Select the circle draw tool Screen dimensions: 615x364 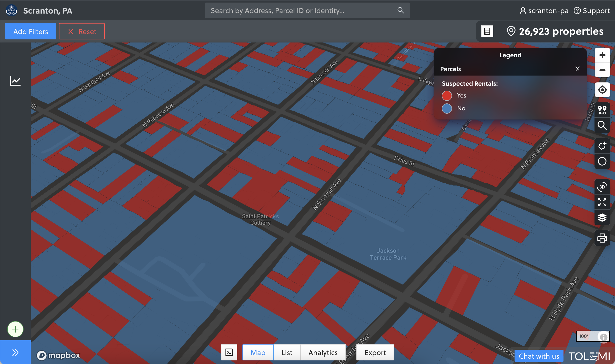(602, 161)
